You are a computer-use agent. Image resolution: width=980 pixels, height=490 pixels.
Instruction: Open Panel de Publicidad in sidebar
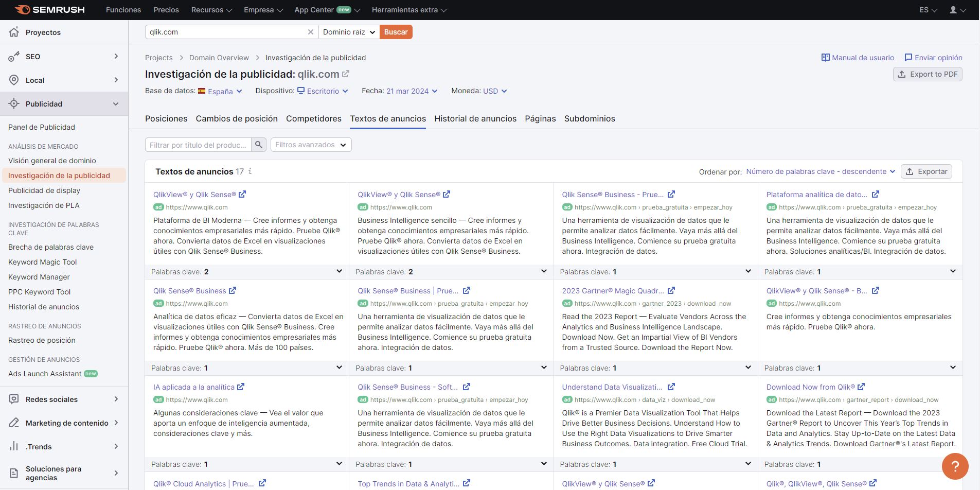click(42, 127)
